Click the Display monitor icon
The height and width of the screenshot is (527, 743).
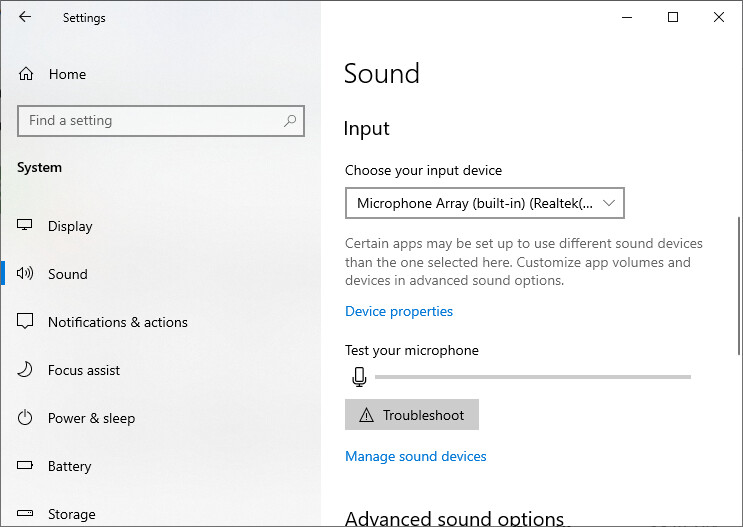25,225
